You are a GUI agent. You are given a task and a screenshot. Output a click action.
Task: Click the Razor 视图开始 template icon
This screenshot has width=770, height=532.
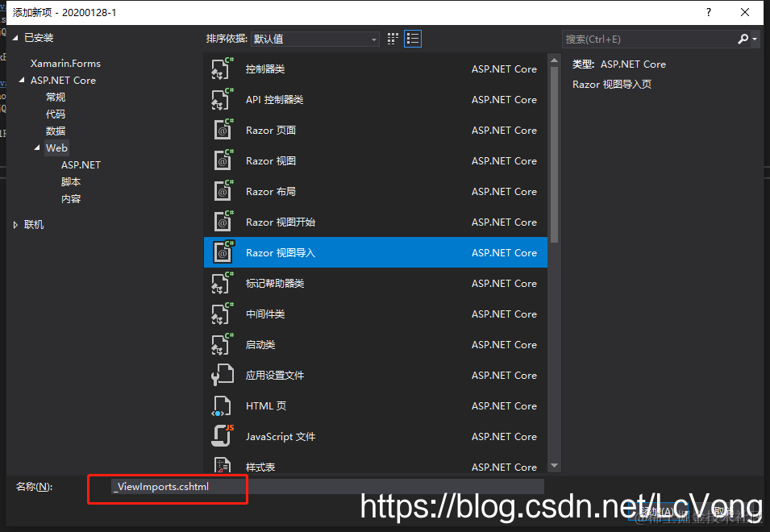[x=223, y=222]
